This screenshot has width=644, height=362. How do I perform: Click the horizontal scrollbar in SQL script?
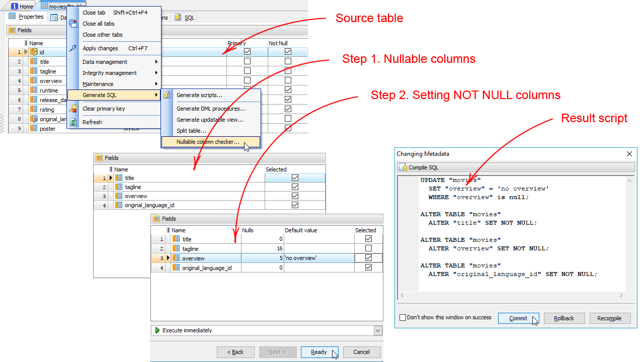coord(510,296)
